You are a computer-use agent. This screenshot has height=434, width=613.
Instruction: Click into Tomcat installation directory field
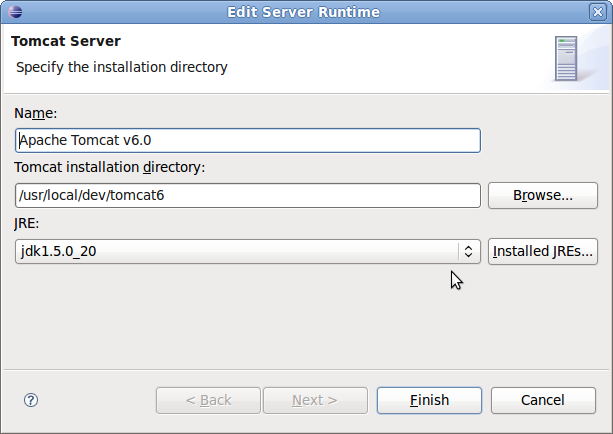pos(248,195)
